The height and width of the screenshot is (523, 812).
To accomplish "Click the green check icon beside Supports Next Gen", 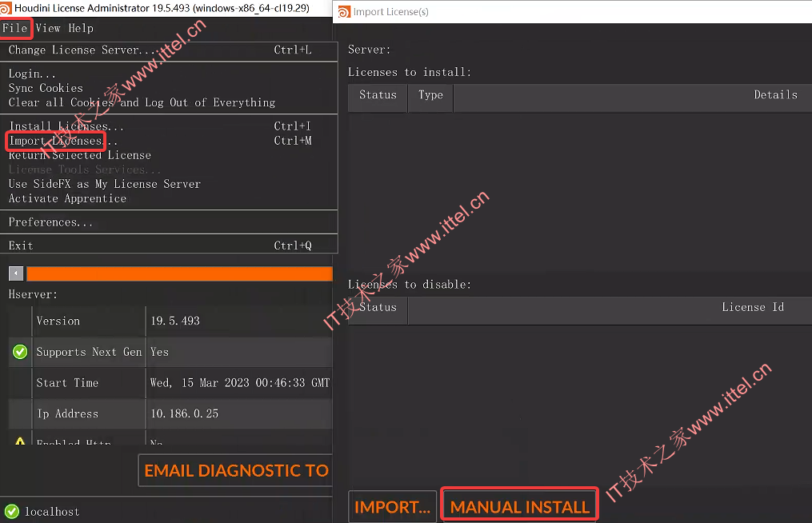I will [20, 352].
